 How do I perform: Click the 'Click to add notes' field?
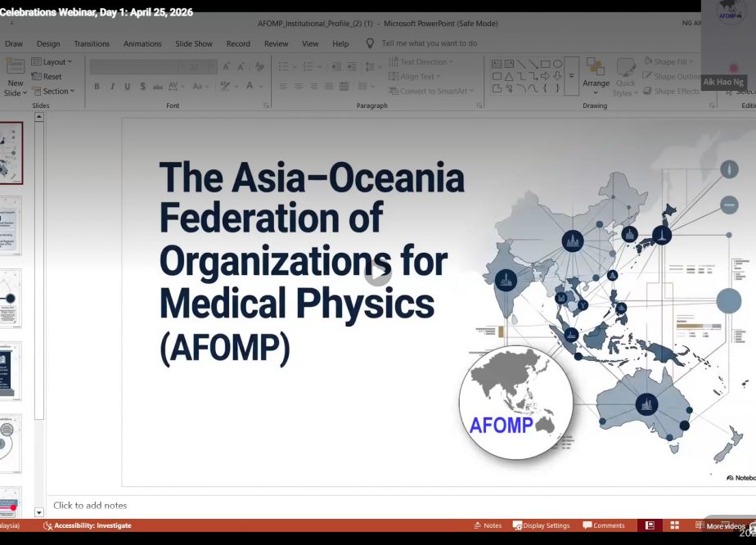(x=90, y=506)
